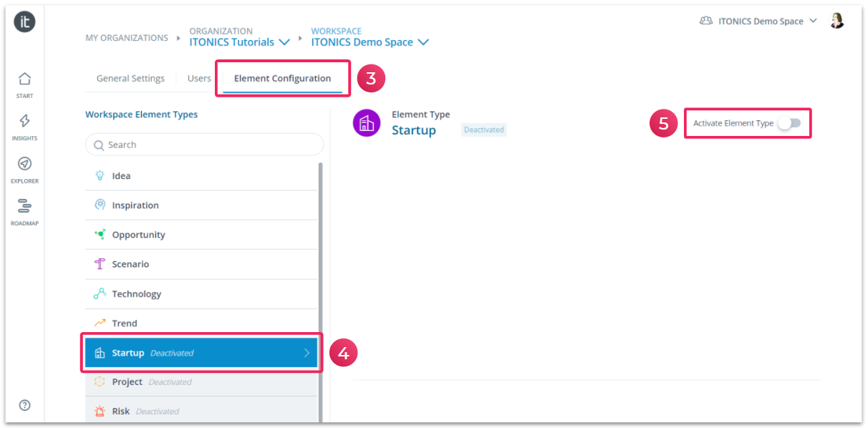Click the help question mark icon
The width and height of the screenshot is (868, 428).
pyautogui.click(x=24, y=405)
